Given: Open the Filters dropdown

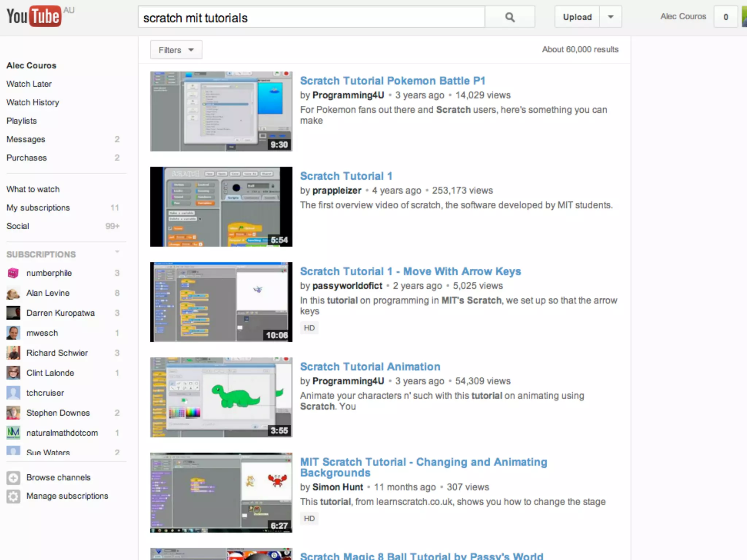Looking at the screenshot, I should pos(176,50).
